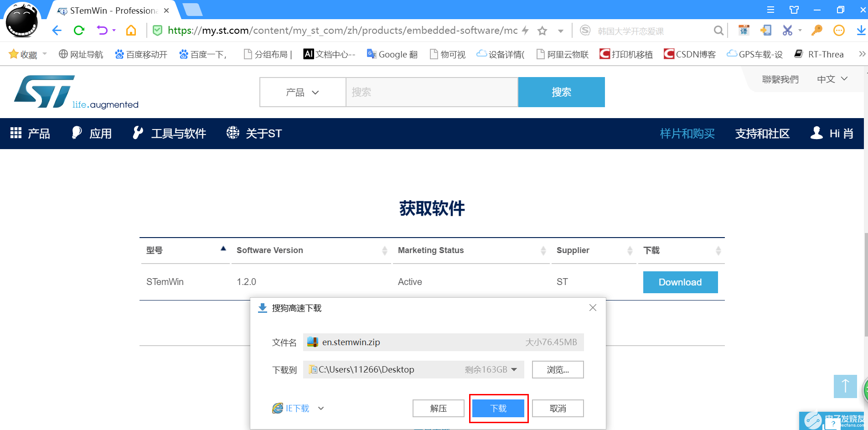Screen dimensions: 868x430
Task: Open the 收藏 dropdown arrow in the bookmarks bar
Action: coord(45,54)
